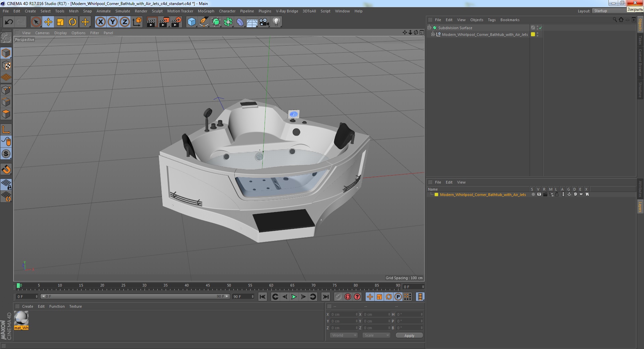Click the timeline range slider bar
The height and width of the screenshot is (349, 644).
(135, 296)
